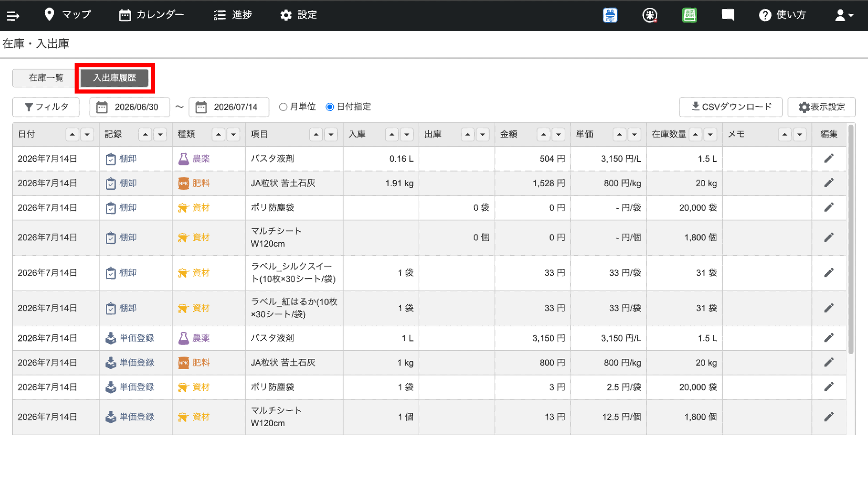Open 単価登録 record link for バスタ液剤
868x488 pixels.
point(130,338)
